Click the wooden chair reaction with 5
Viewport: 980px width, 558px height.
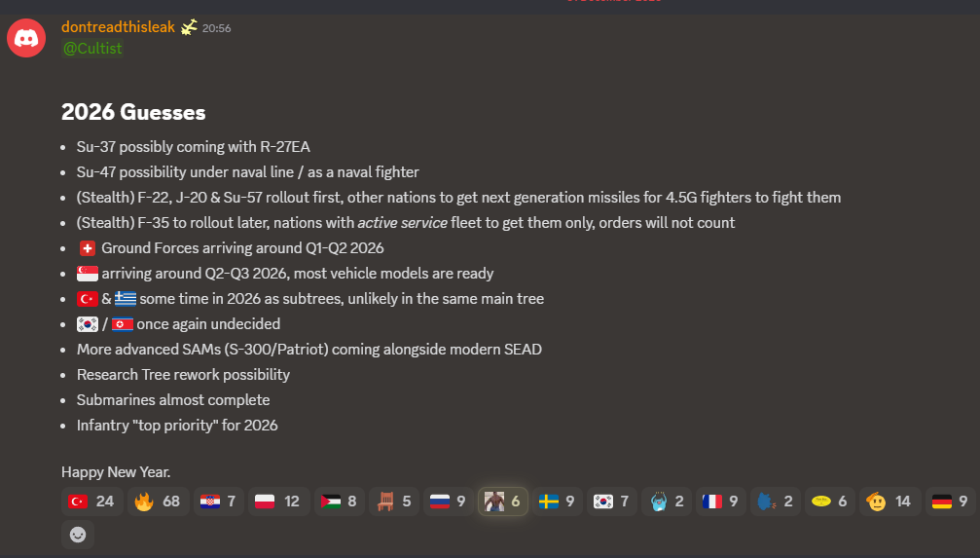coord(395,502)
